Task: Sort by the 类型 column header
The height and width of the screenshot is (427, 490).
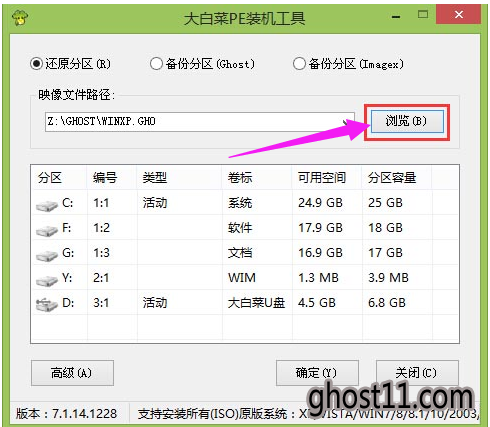Action: (x=179, y=178)
